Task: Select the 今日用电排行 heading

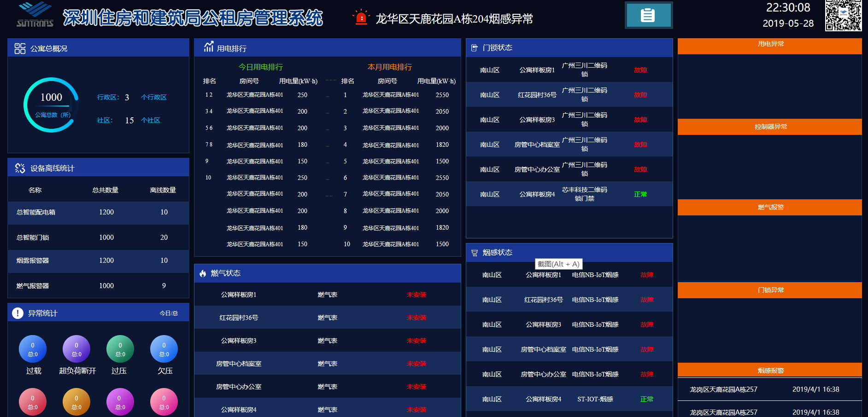Action: pos(261,67)
